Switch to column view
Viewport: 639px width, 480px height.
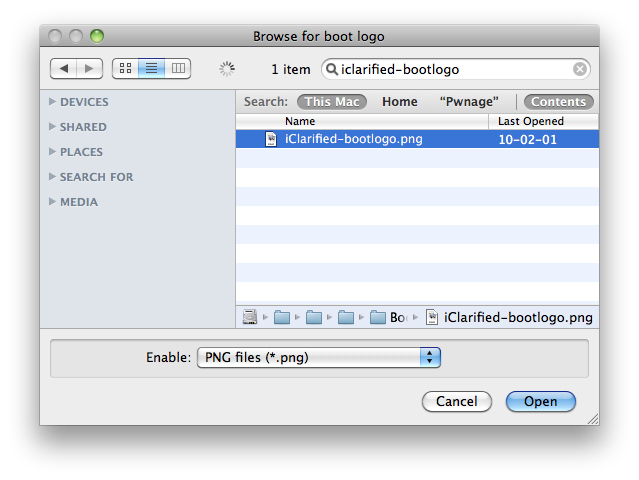[178, 68]
